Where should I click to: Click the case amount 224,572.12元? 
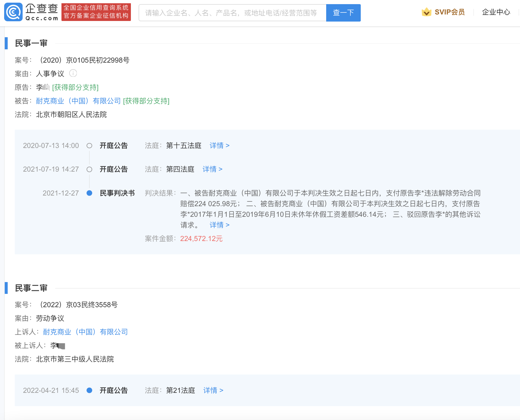pyautogui.click(x=201, y=239)
